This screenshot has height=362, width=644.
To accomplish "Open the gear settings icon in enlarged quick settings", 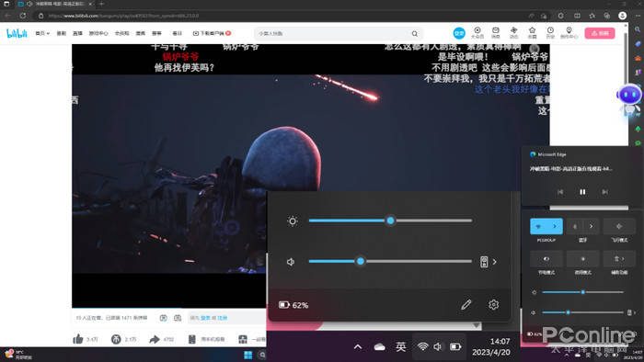I will pyautogui.click(x=493, y=305).
